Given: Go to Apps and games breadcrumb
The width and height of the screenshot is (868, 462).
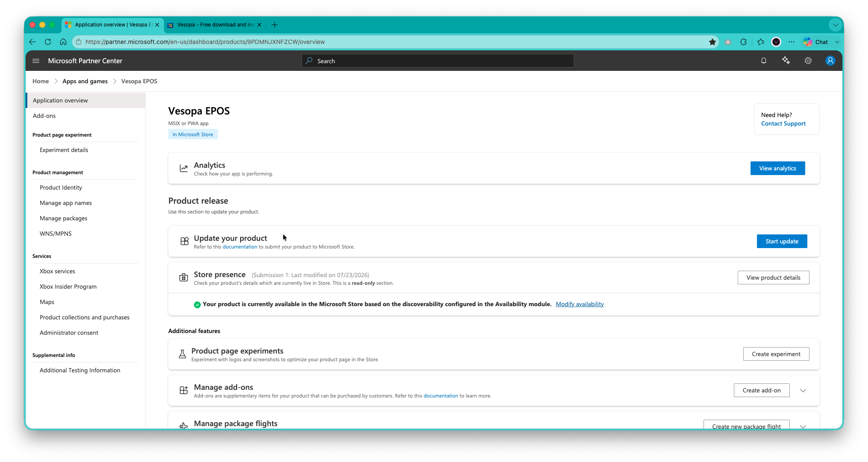Looking at the screenshot, I should (85, 81).
